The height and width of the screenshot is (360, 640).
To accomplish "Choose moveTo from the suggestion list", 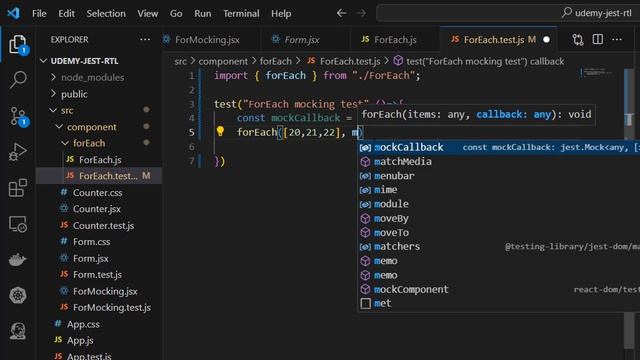I will [499, 233].
